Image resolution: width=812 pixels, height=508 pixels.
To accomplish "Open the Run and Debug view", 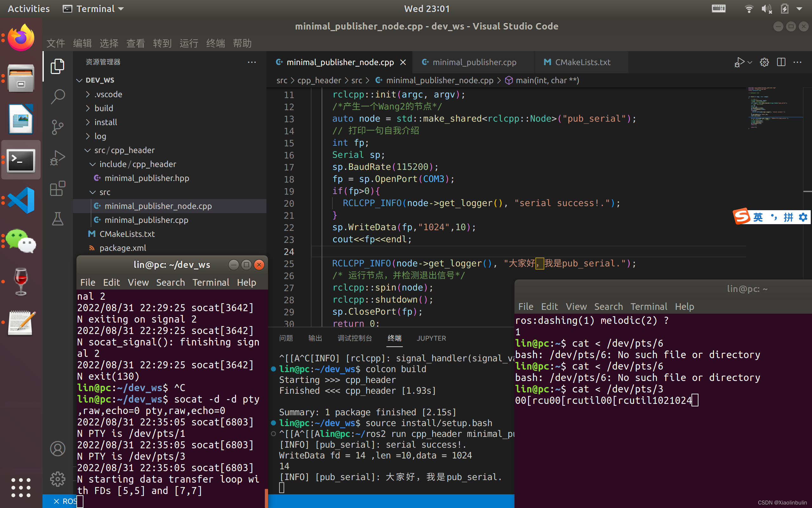I will click(x=57, y=158).
